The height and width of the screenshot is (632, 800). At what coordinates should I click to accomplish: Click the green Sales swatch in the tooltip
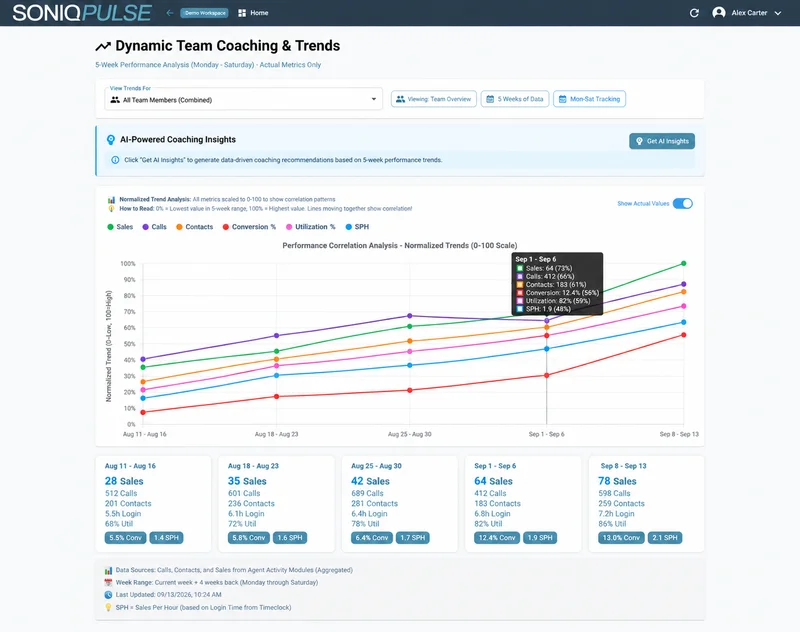[x=520, y=268]
